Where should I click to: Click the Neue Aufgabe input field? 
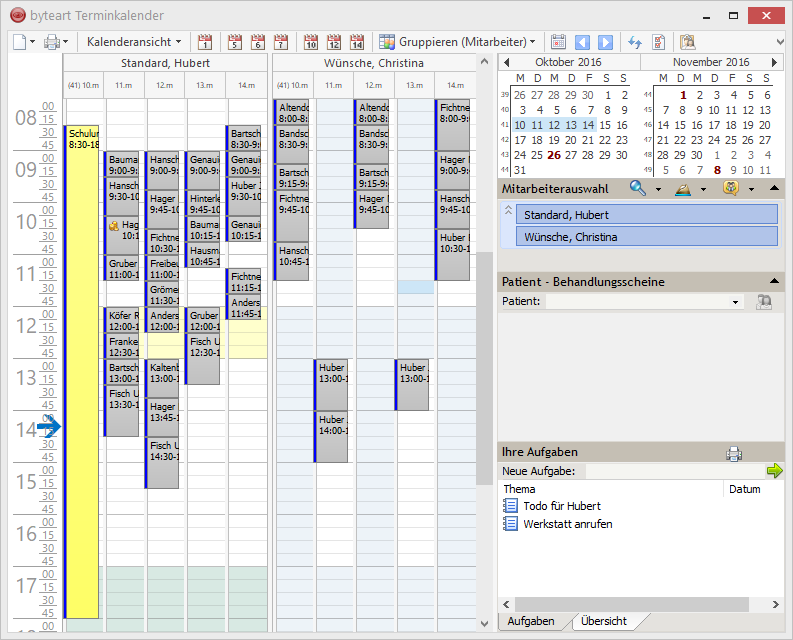(672, 471)
